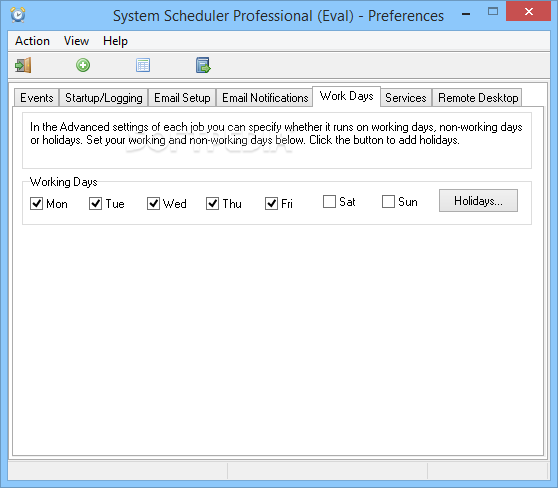
Task: Enable the Sat working day checkbox
Action: (329, 201)
